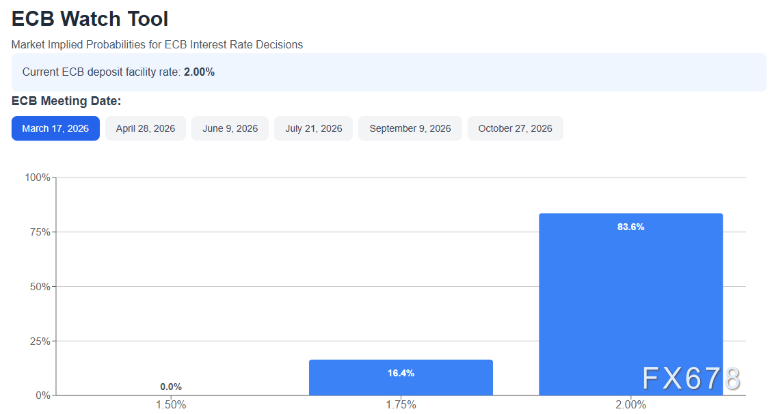Viewport: 771px width, 414px height.
Task: Choose the July 21, 2026 meeting date
Action: tap(314, 129)
